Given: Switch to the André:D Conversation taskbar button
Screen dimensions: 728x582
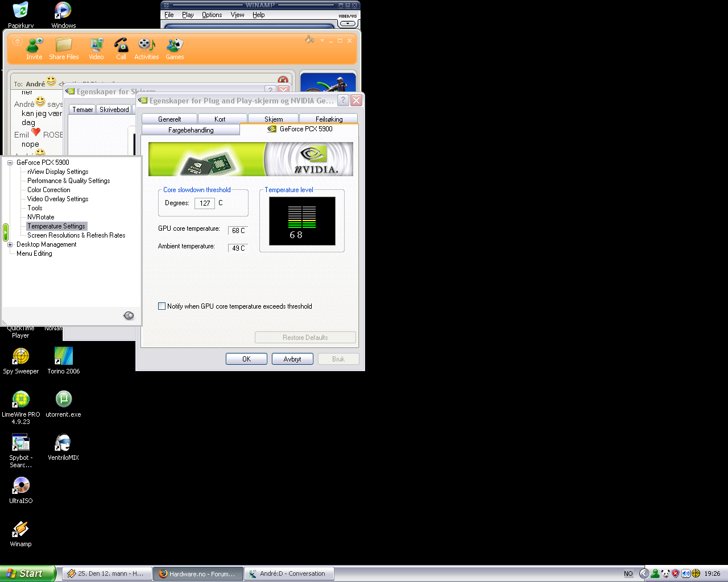Looking at the screenshot, I should click(x=289, y=573).
